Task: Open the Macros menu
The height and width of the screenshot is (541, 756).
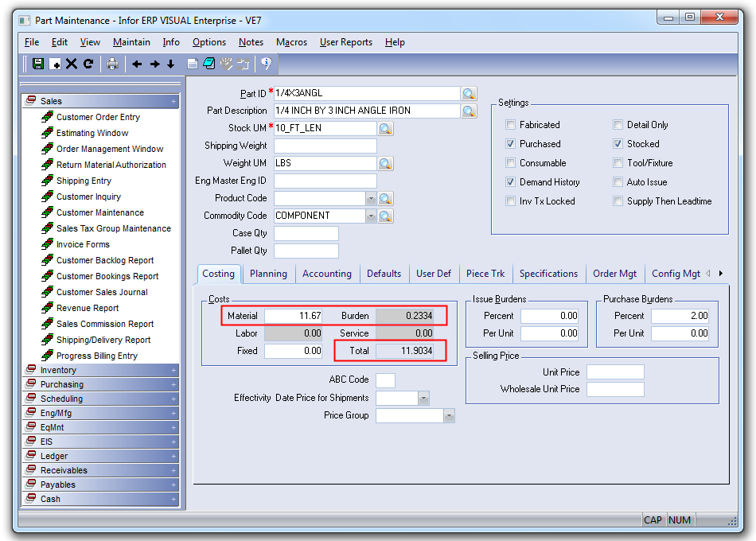Action: coord(292,42)
